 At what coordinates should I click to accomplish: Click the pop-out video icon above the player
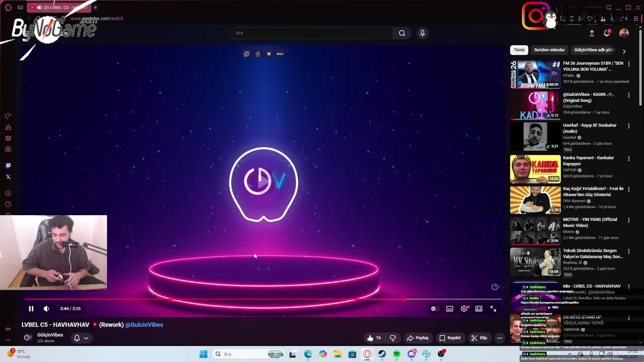click(x=247, y=54)
